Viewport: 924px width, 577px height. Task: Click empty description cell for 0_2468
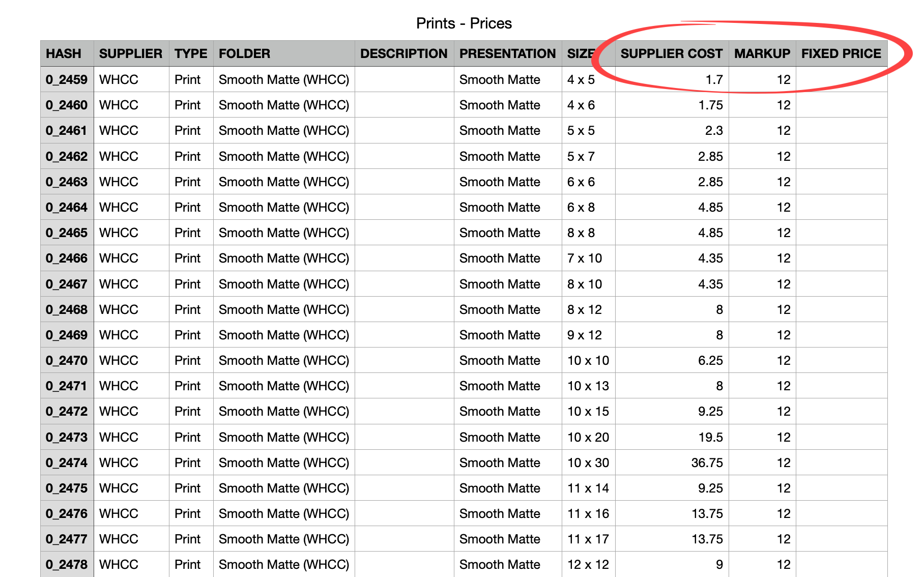pyautogui.click(x=403, y=309)
